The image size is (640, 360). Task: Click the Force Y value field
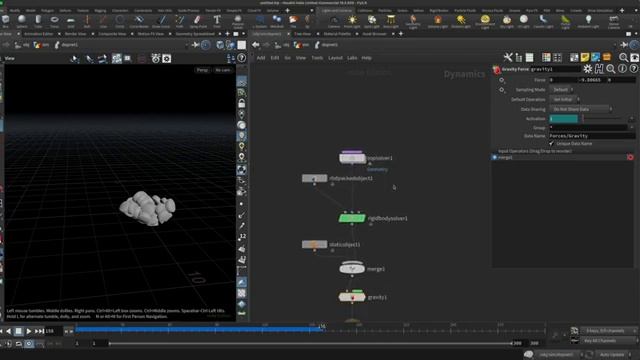591,80
